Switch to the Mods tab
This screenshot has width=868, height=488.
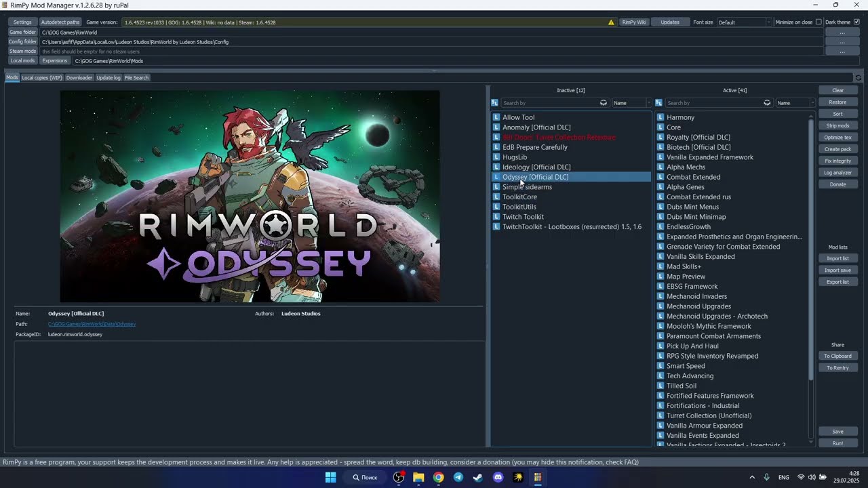tap(12, 77)
